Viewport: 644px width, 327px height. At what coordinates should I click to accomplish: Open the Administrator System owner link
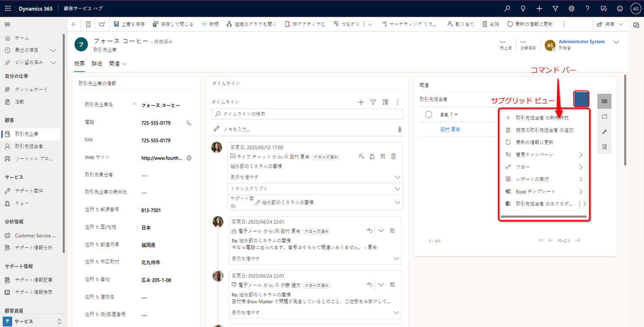582,42
